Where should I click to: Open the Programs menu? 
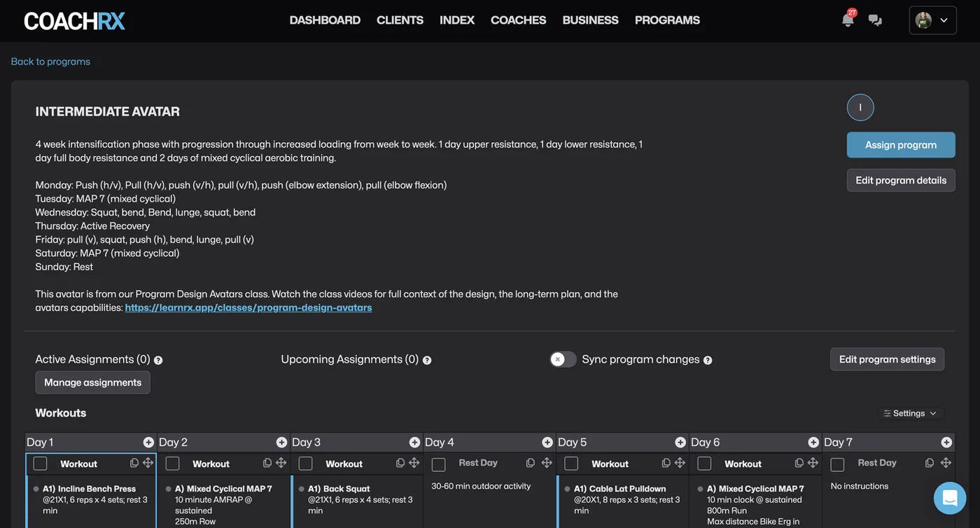pos(667,20)
